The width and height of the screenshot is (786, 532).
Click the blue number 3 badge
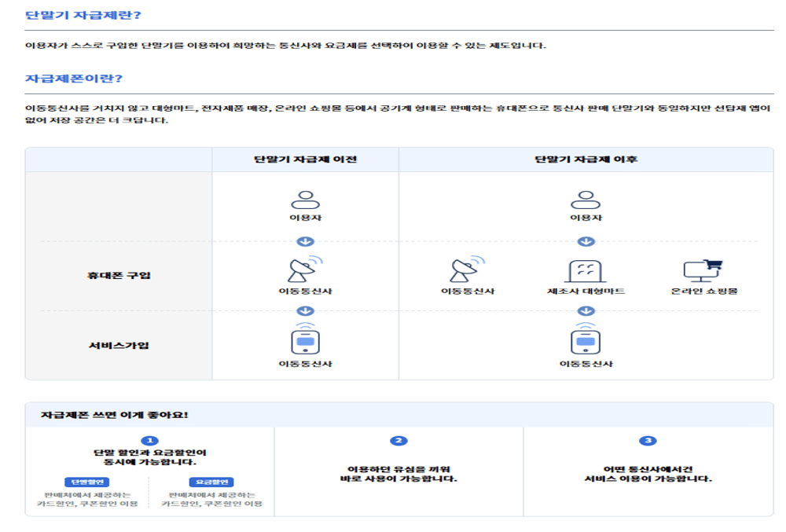[x=648, y=440]
